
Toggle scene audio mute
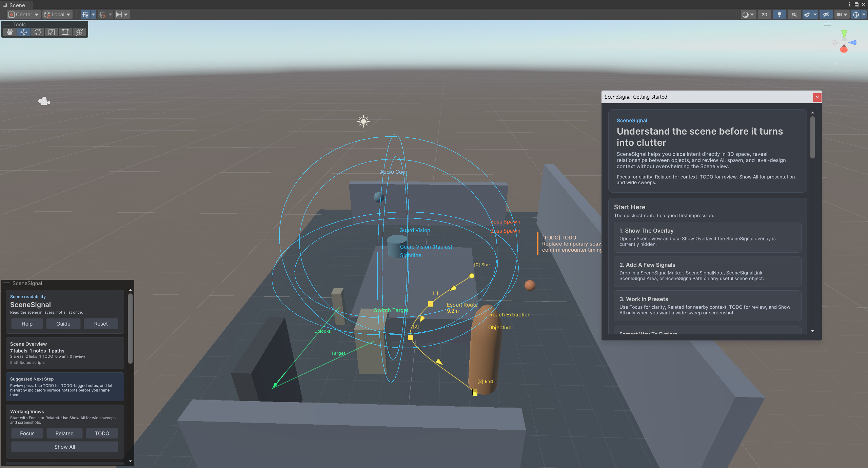coord(794,14)
